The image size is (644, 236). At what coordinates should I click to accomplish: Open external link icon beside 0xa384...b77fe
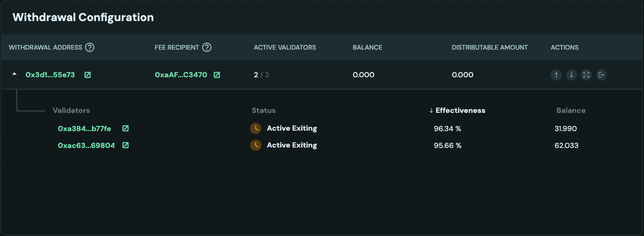click(x=126, y=128)
